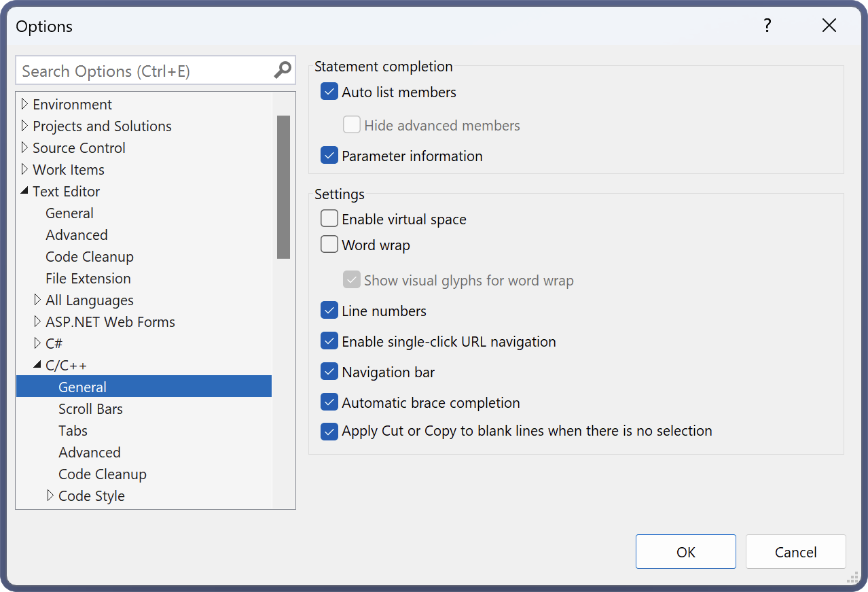
Task: Turn on Word wrap
Action: (x=329, y=245)
